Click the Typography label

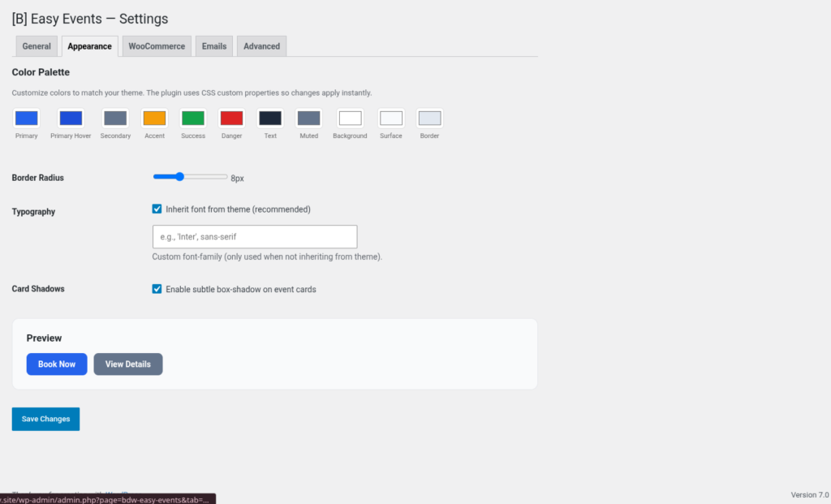(33, 212)
